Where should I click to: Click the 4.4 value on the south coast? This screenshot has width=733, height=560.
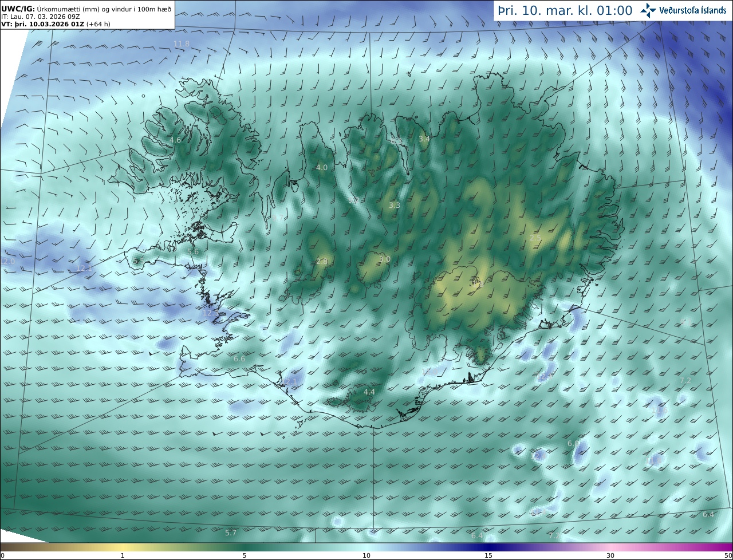tap(369, 392)
